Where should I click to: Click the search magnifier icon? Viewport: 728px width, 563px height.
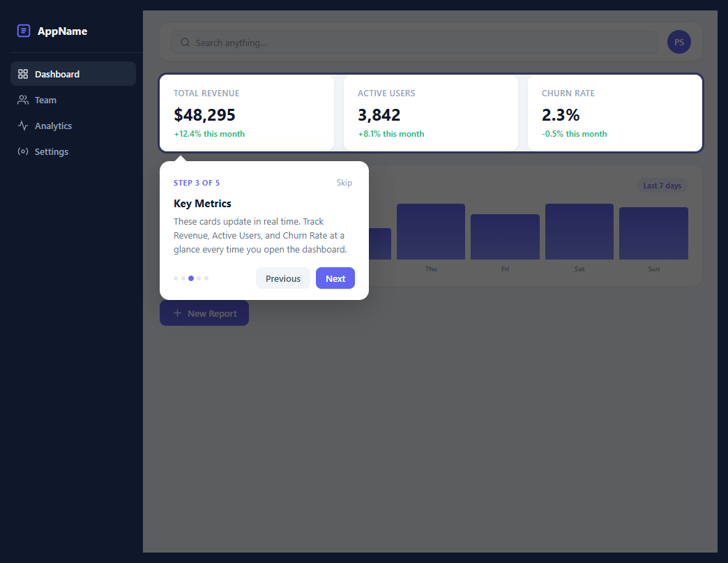click(185, 43)
